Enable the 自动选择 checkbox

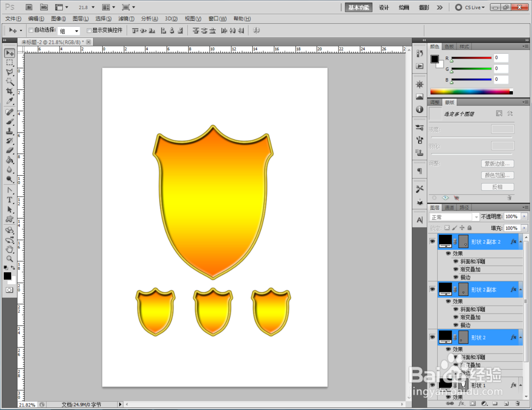point(31,30)
